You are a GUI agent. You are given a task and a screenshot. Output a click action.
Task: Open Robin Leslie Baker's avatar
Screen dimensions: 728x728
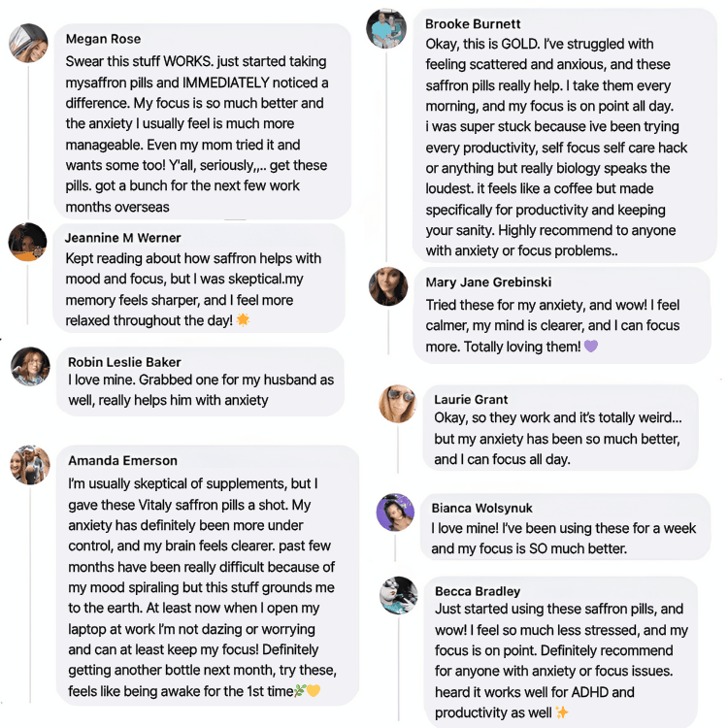[30, 366]
